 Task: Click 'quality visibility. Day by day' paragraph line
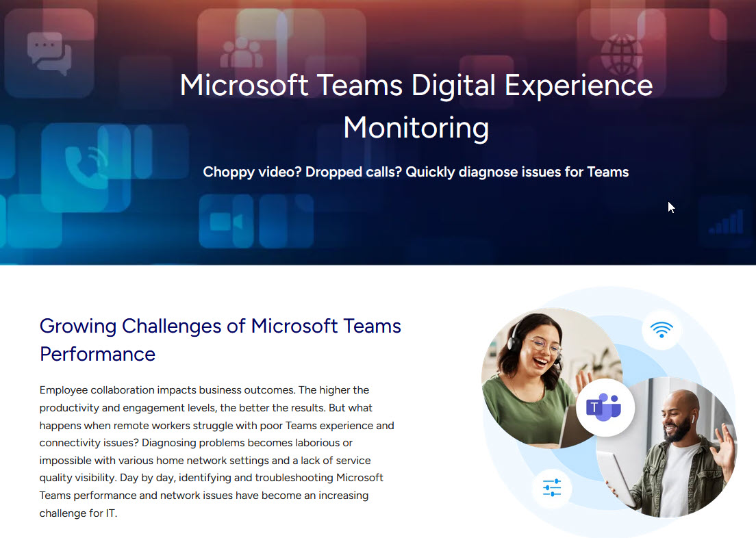[205, 461]
